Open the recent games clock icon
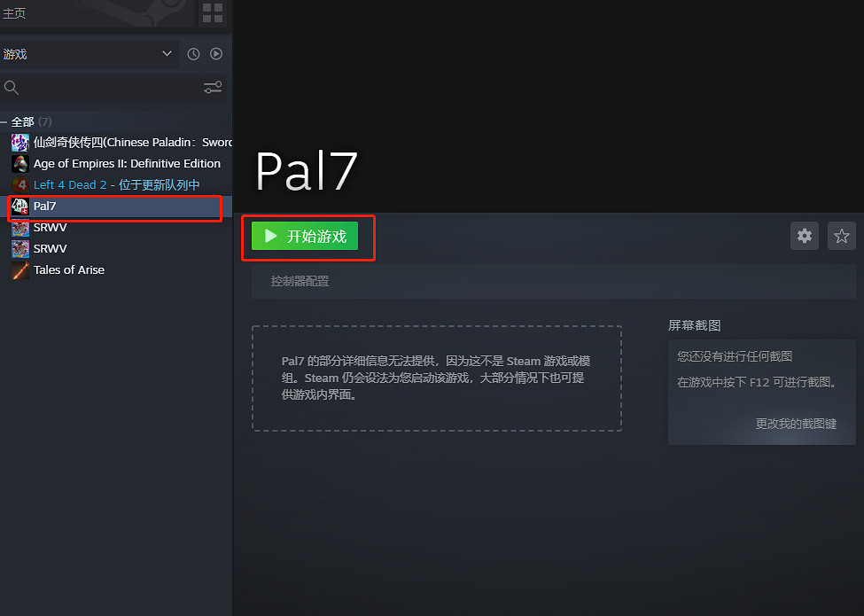 [192, 53]
